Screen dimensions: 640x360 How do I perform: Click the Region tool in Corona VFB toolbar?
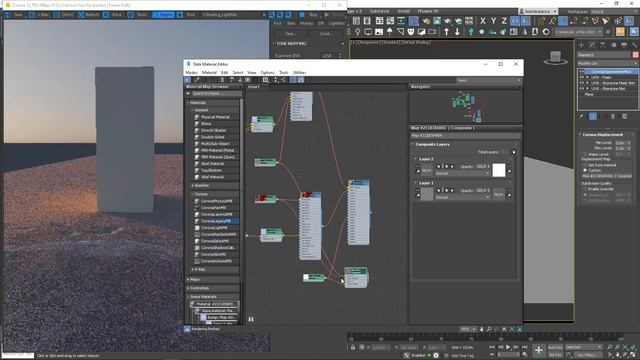point(163,15)
